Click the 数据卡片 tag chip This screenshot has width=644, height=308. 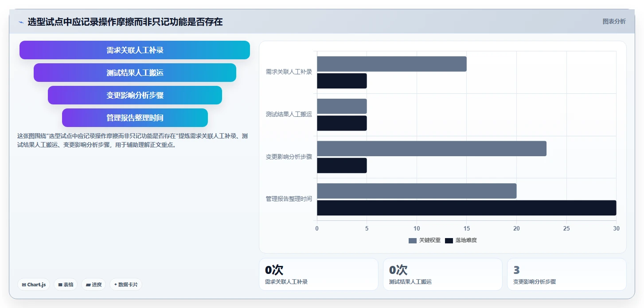[x=126, y=285]
